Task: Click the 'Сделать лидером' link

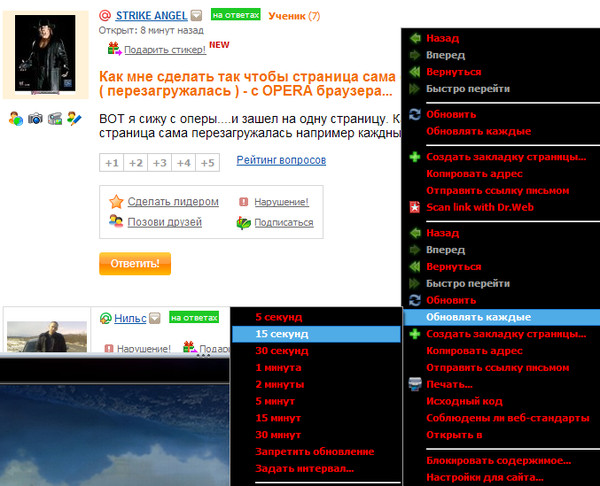Action: [173, 201]
